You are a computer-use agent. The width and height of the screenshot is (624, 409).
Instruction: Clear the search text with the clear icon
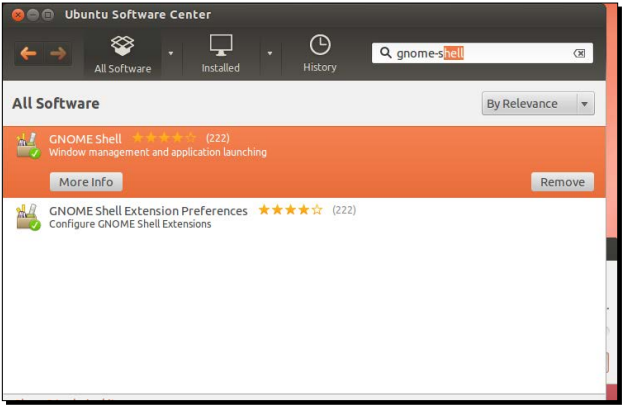pos(579,54)
